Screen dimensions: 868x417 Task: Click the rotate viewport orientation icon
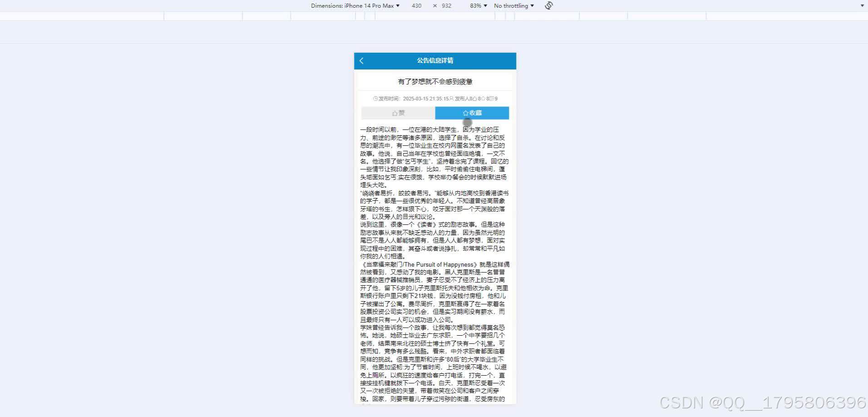[x=548, y=5]
